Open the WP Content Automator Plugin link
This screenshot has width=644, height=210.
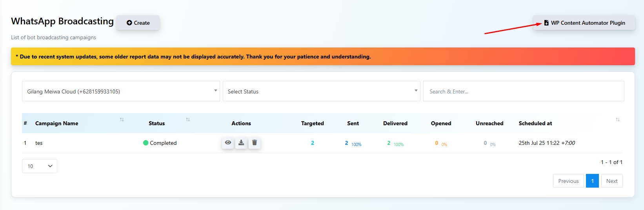click(x=584, y=23)
